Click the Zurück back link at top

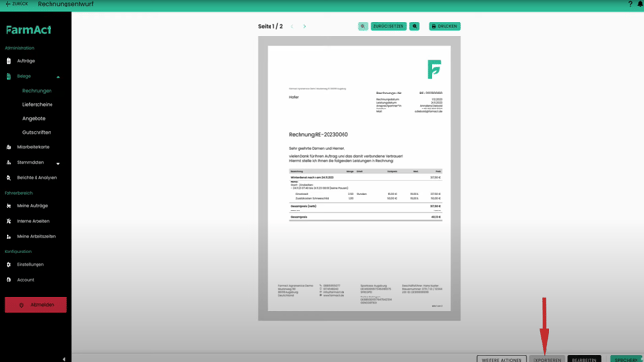[17, 4]
